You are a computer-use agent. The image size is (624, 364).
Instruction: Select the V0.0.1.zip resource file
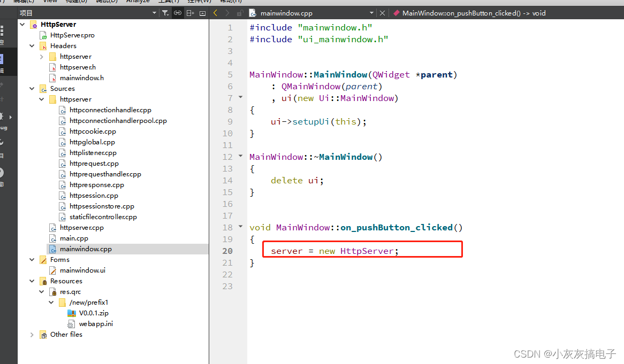click(94, 313)
